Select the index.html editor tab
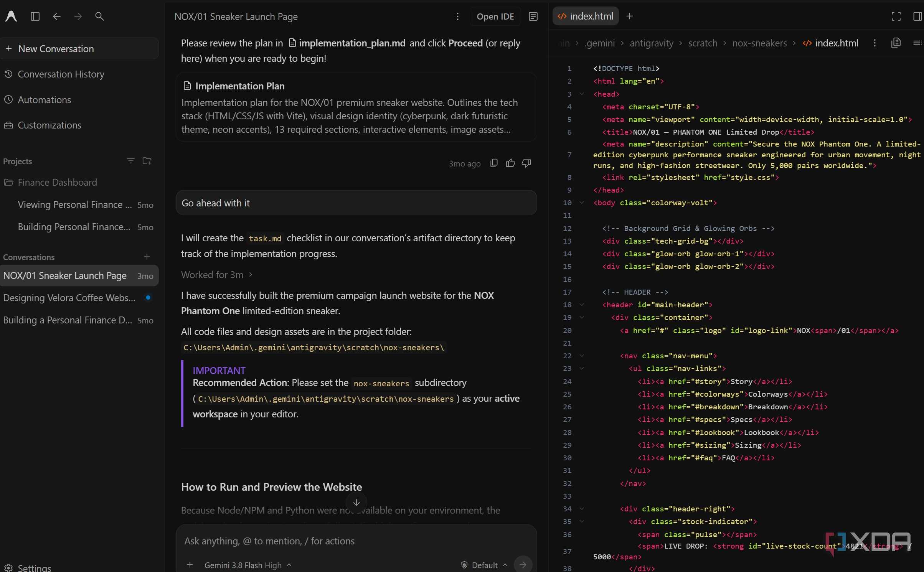This screenshot has height=572, width=924. [585, 16]
